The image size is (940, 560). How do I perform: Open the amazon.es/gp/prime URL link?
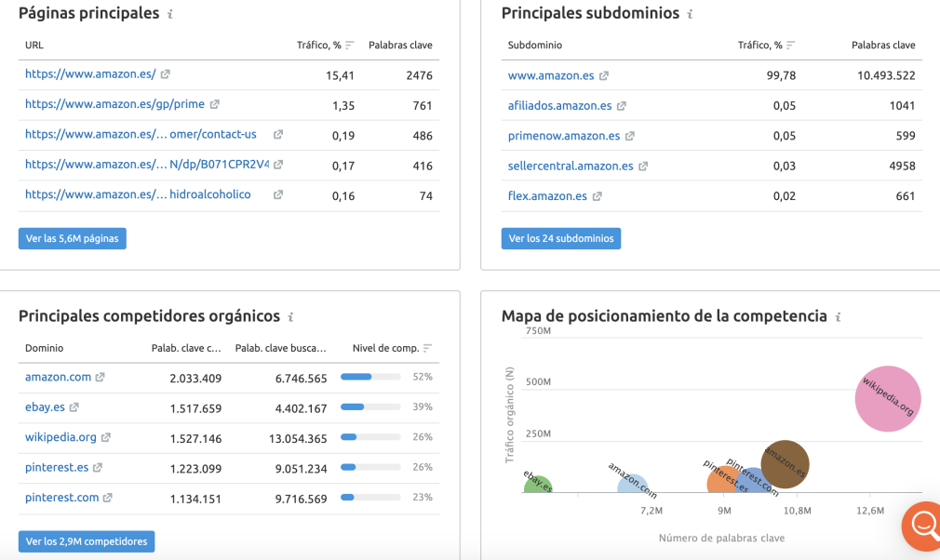115,104
